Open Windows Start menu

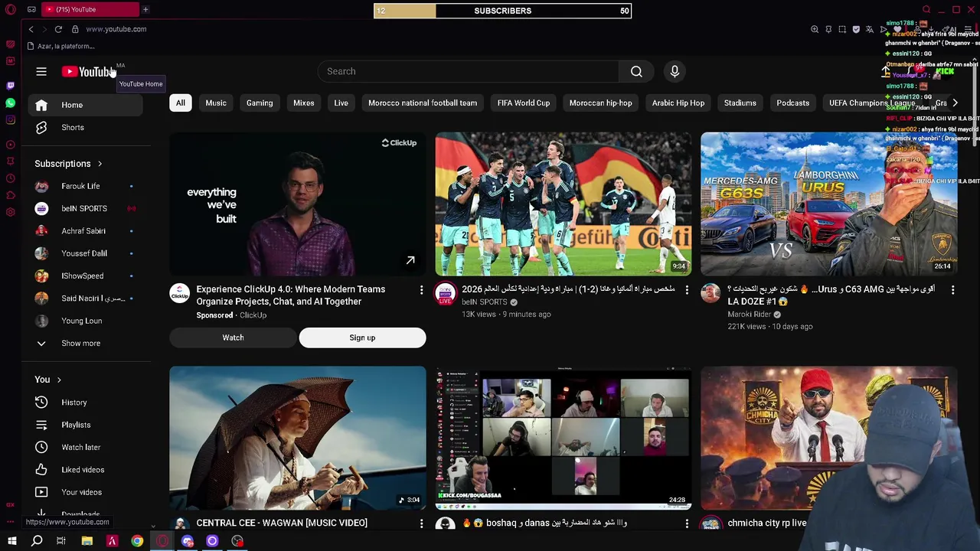pos(11,541)
